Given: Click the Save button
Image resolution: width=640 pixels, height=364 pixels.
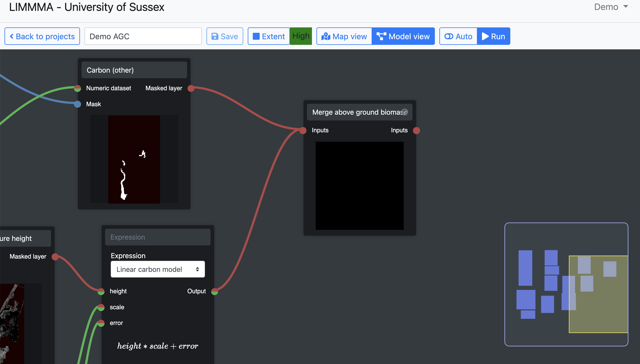Looking at the screenshot, I should coord(224,36).
